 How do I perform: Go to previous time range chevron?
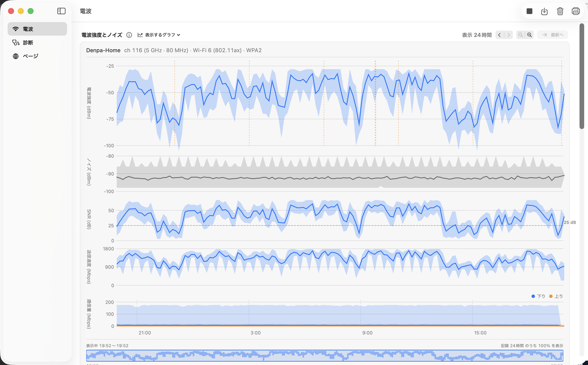click(500, 35)
